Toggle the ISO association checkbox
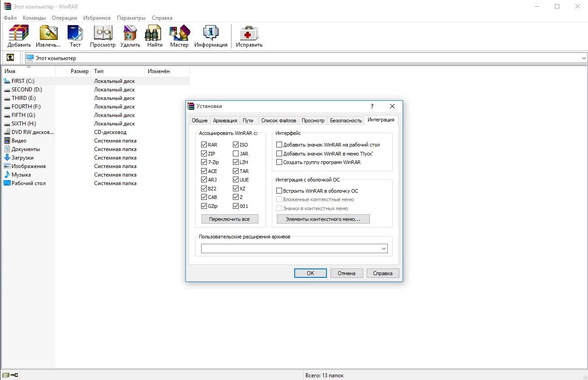 point(236,145)
